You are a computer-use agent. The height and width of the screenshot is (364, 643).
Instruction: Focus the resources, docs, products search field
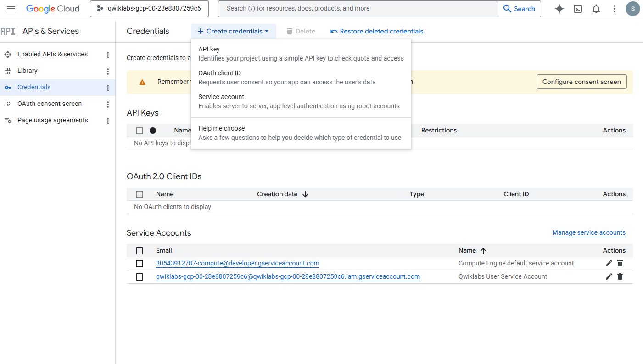(x=358, y=9)
